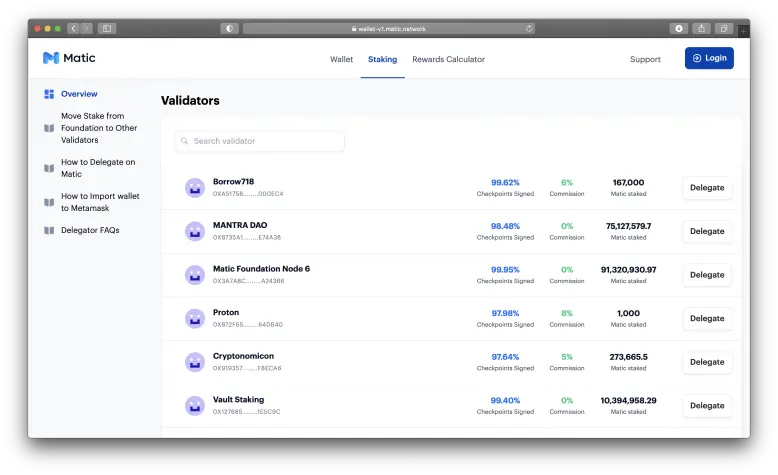Click book icon beside Move Stake from Foundation
The height and width of the screenshot is (475, 778).
49,128
